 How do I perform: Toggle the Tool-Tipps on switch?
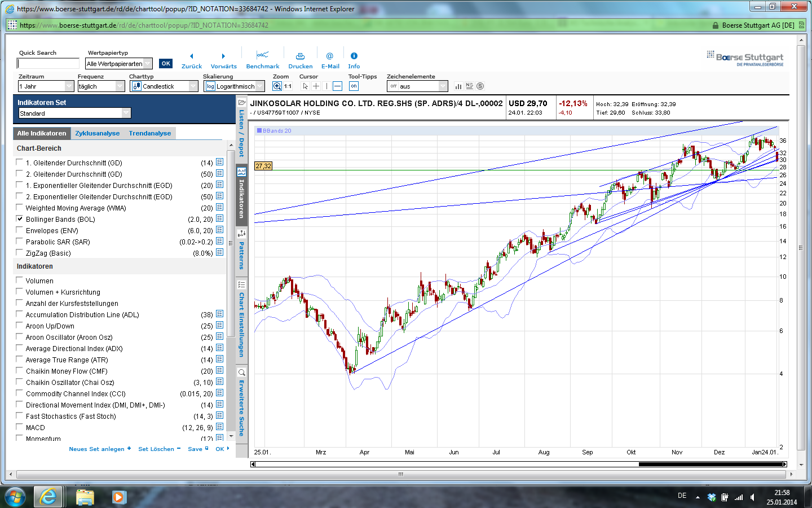(x=354, y=86)
